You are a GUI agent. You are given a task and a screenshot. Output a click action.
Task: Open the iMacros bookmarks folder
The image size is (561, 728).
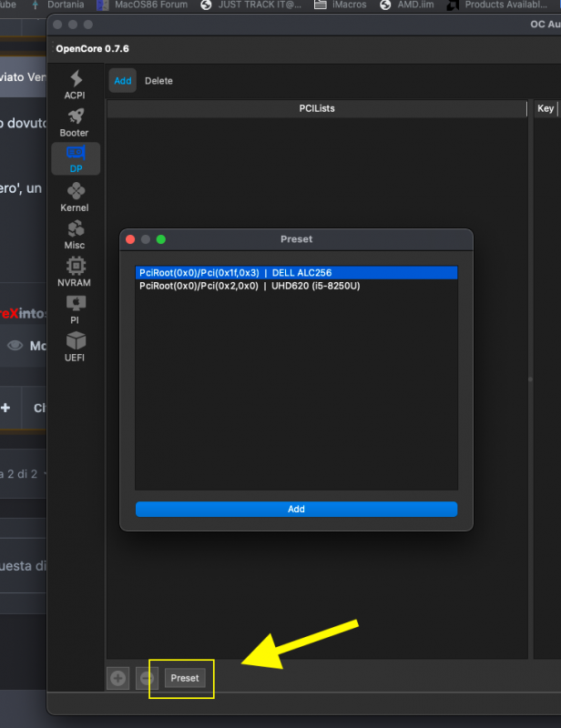pos(341,5)
